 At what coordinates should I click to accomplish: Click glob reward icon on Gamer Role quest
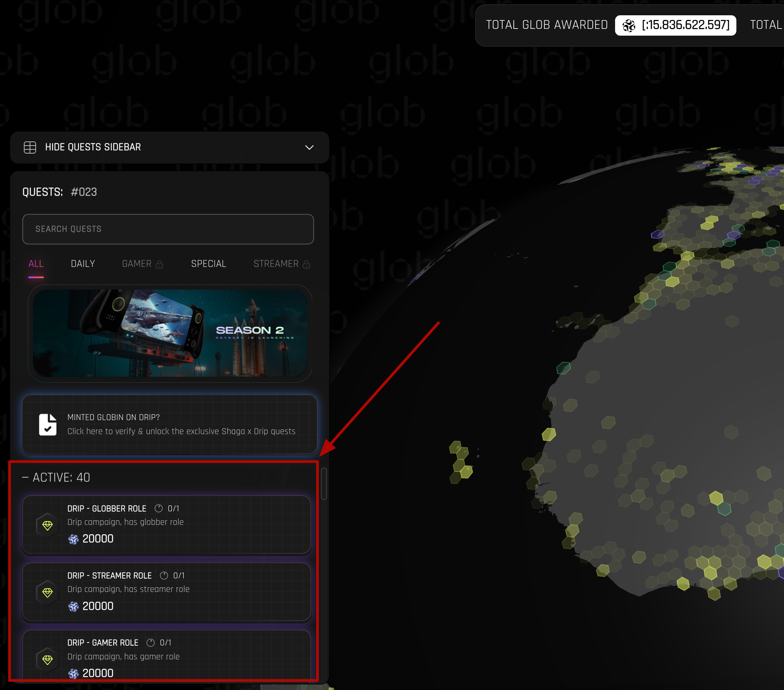coord(73,674)
